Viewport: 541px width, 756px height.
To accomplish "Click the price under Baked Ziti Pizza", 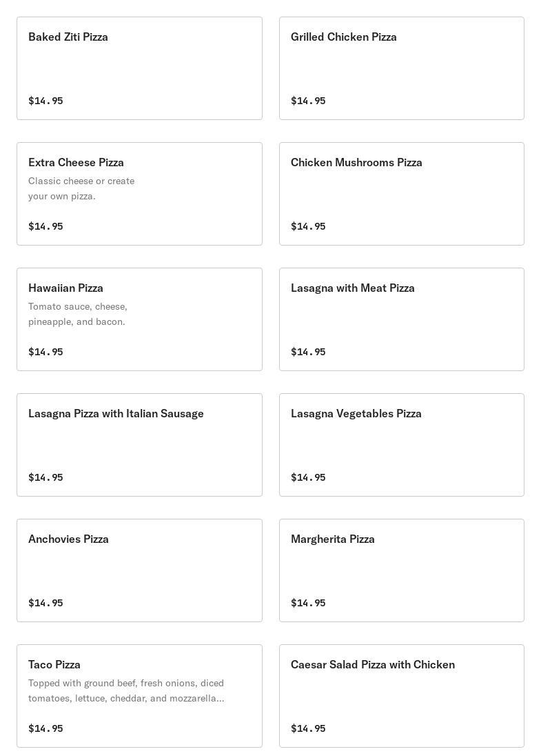I will click(x=45, y=101).
